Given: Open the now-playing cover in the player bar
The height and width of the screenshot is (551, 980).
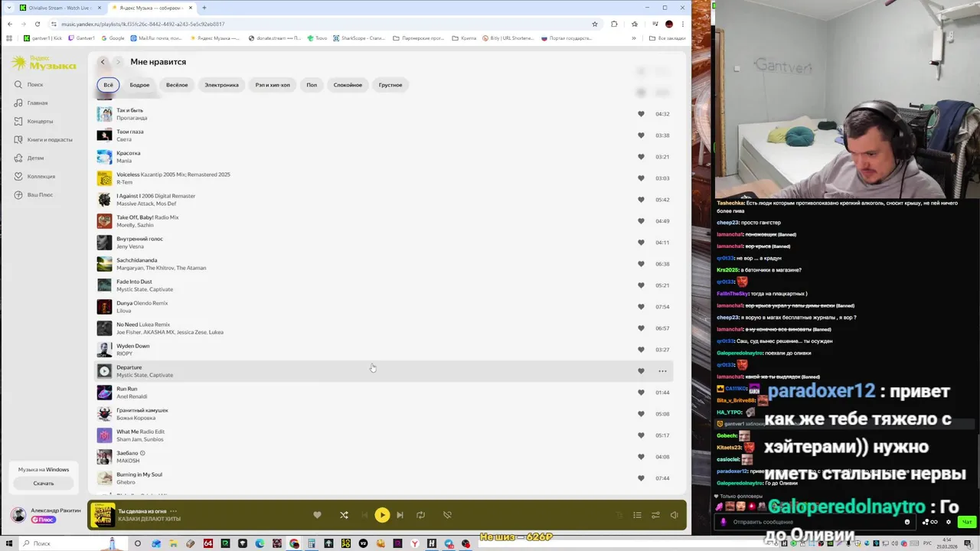Looking at the screenshot, I should [103, 515].
